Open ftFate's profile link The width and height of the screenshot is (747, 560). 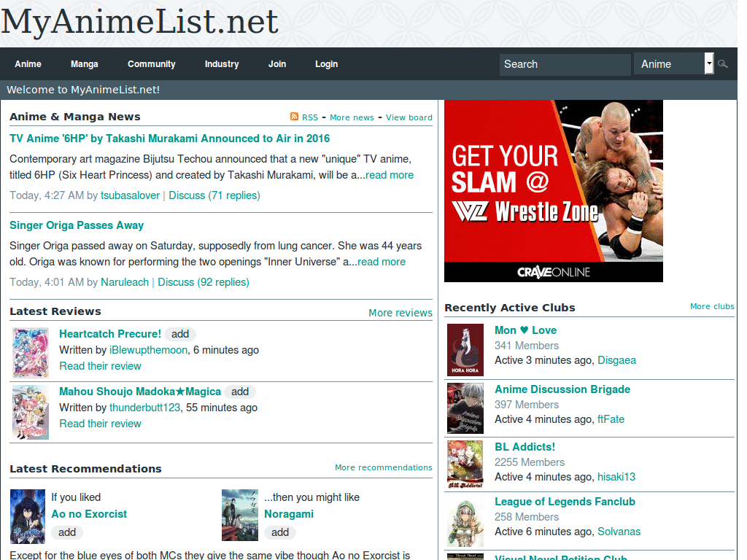click(x=611, y=419)
